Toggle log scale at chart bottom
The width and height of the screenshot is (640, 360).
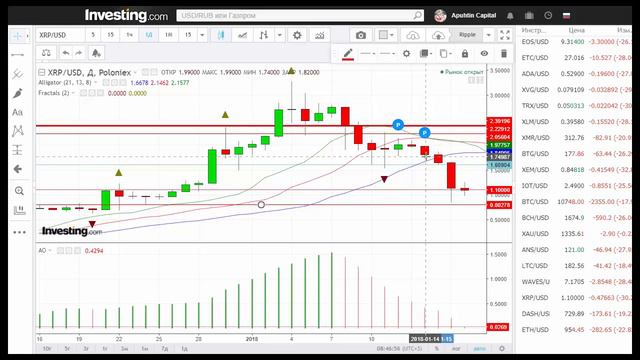coord(456,349)
